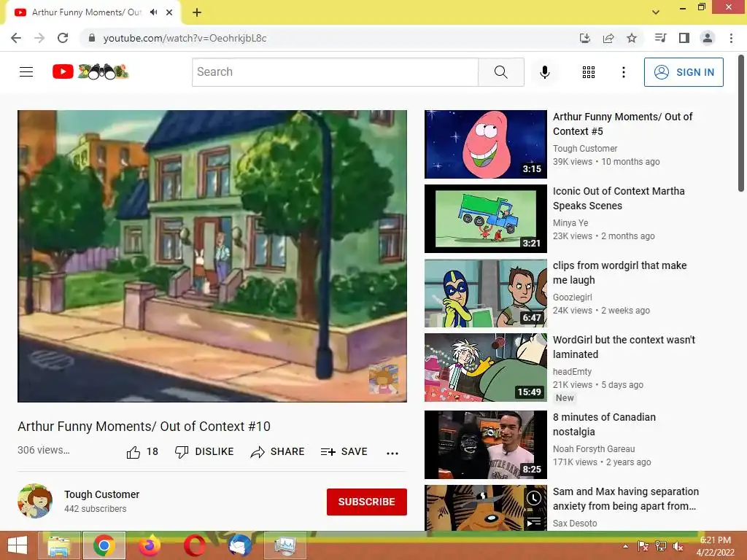Go forward in browser history

coord(39,38)
